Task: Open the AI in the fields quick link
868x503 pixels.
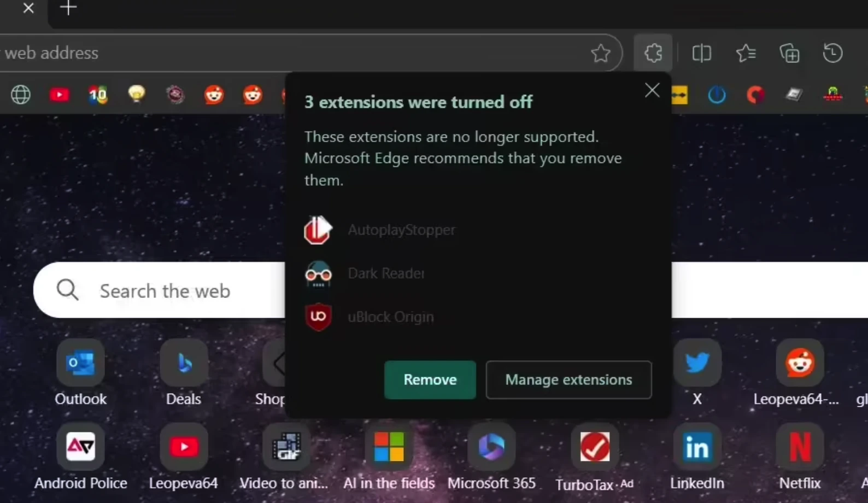Action: coord(389,457)
